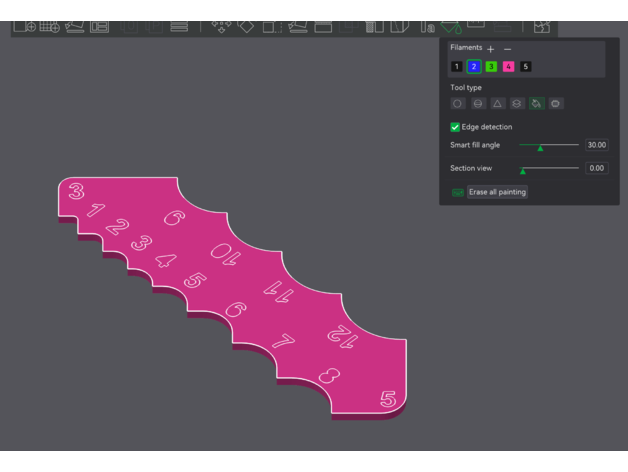Choose the Height range tool type
The height and width of the screenshot is (472, 628).
(517, 103)
